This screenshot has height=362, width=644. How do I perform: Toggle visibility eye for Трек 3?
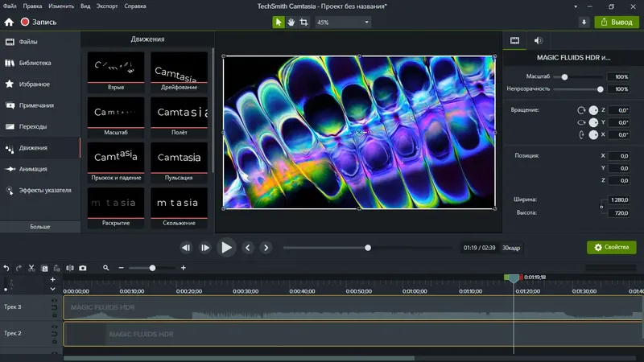coord(54,301)
